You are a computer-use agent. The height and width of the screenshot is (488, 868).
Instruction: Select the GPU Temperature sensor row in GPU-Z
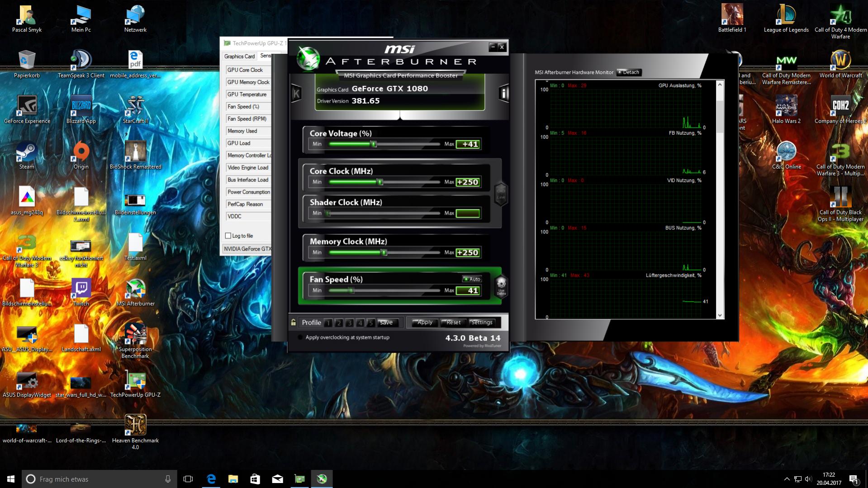point(248,95)
